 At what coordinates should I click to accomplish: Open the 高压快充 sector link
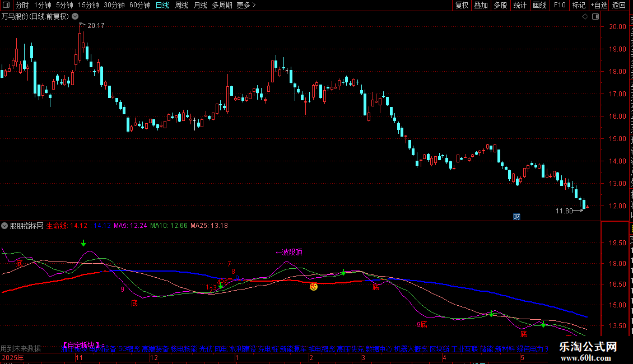pos(350,349)
